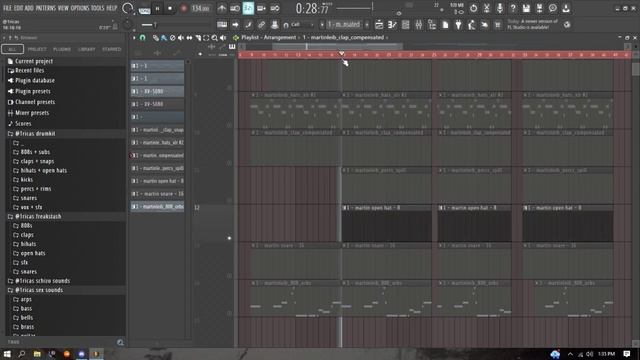This screenshot has height=360, width=640.
Task: Select the playlist mute tool icon
Action: click(181, 38)
